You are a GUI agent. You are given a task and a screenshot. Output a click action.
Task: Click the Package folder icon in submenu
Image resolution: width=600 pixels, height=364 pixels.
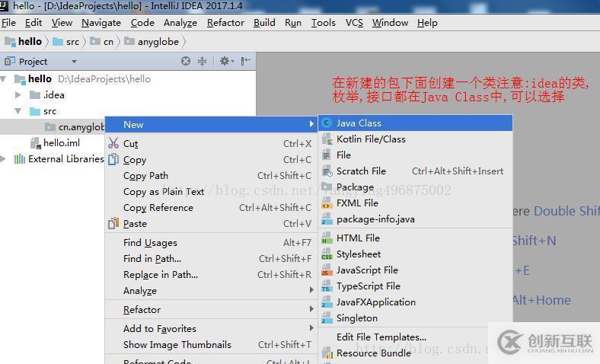pos(327,187)
